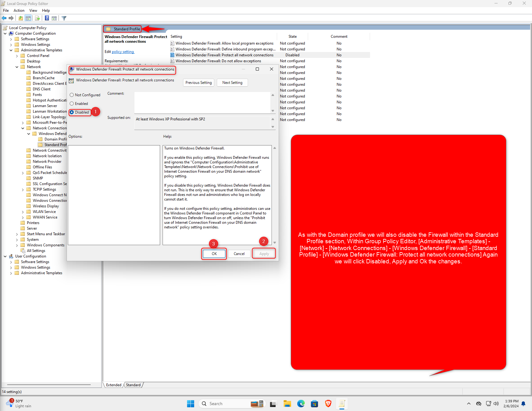The width and height of the screenshot is (532, 411).
Task: Open Microsoft Edge from the taskbar
Action: pos(301,404)
